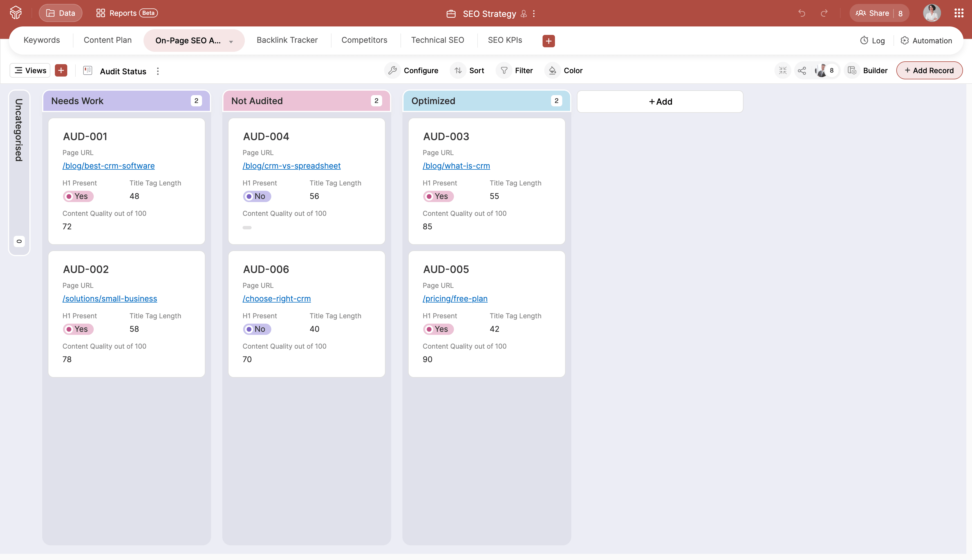This screenshot has height=560, width=972.
Task: Click the app logo icon
Action: pos(16,13)
